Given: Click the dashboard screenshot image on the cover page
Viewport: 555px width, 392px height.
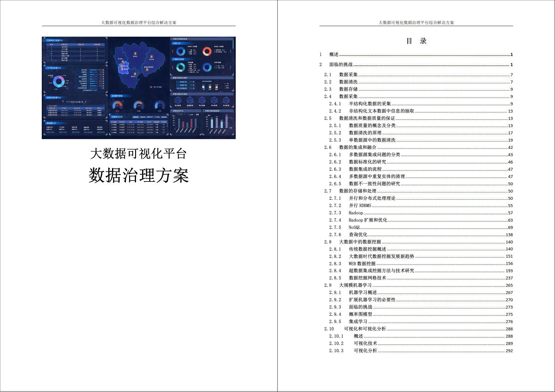Looking at the screenshot, I should pyautogui.click(x=139, y=88).
